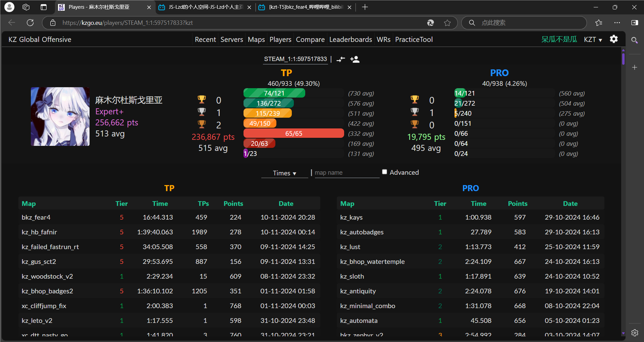The width and height of the screenshot is (644, 342).
Task: Close the Players tab
Action: pos(149,7)
